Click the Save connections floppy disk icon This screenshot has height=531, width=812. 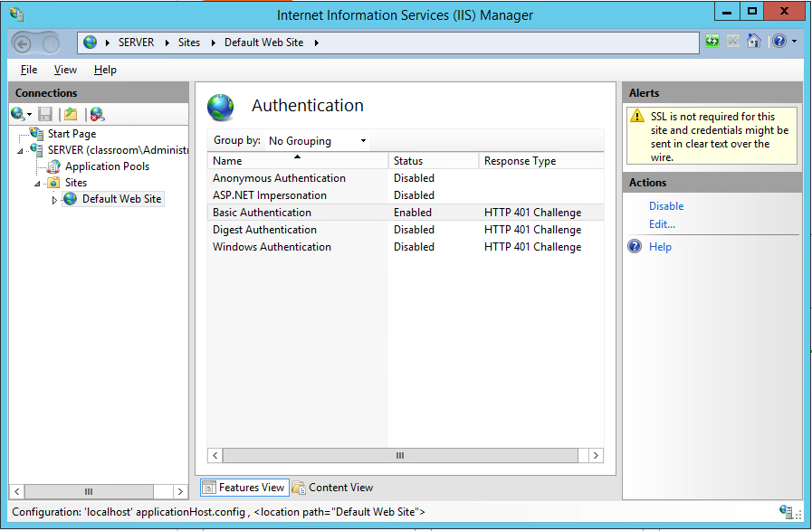[45, 114]
